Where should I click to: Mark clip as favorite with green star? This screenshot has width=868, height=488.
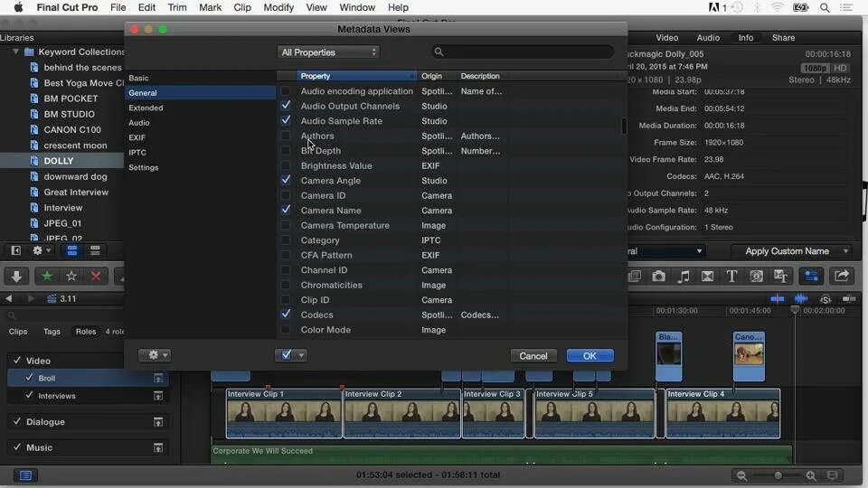[x=47, y=277]
